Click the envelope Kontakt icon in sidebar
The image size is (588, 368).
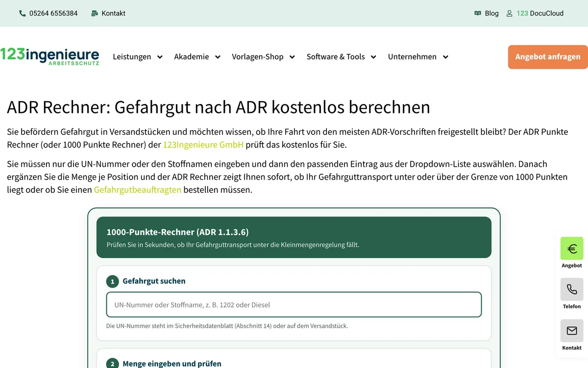tap(572, 331)
